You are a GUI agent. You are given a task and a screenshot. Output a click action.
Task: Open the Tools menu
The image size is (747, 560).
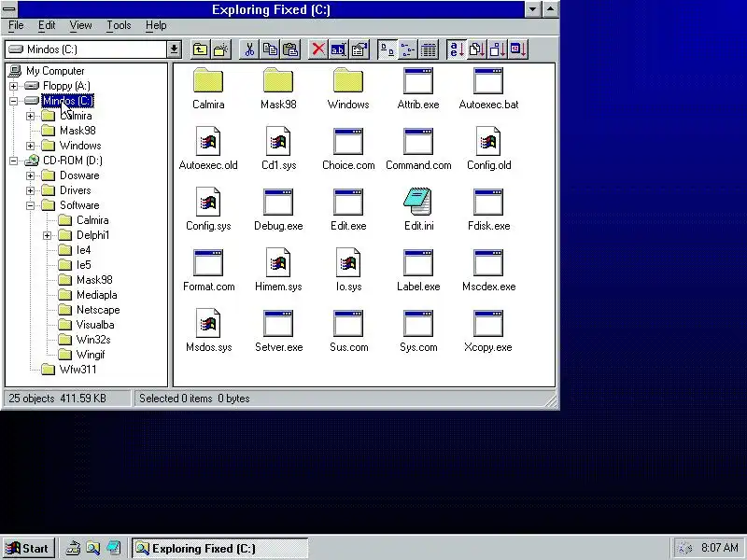119,25
